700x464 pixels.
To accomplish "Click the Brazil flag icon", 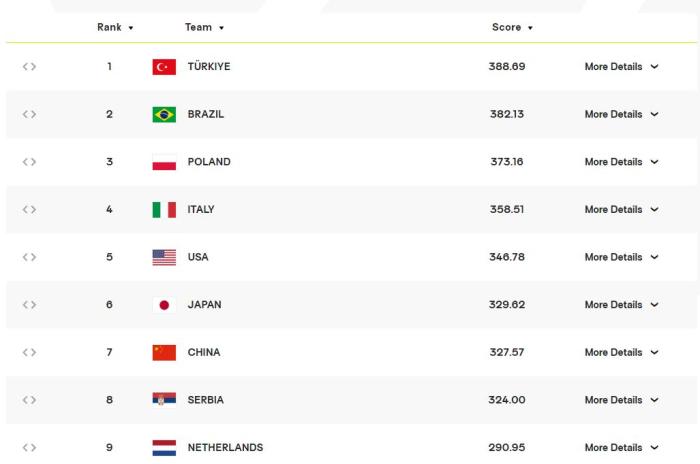I will 164,115.
